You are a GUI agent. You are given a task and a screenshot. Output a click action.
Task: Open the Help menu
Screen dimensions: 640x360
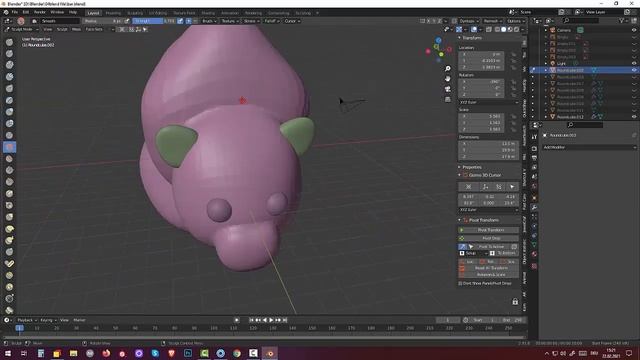[73, 12]
